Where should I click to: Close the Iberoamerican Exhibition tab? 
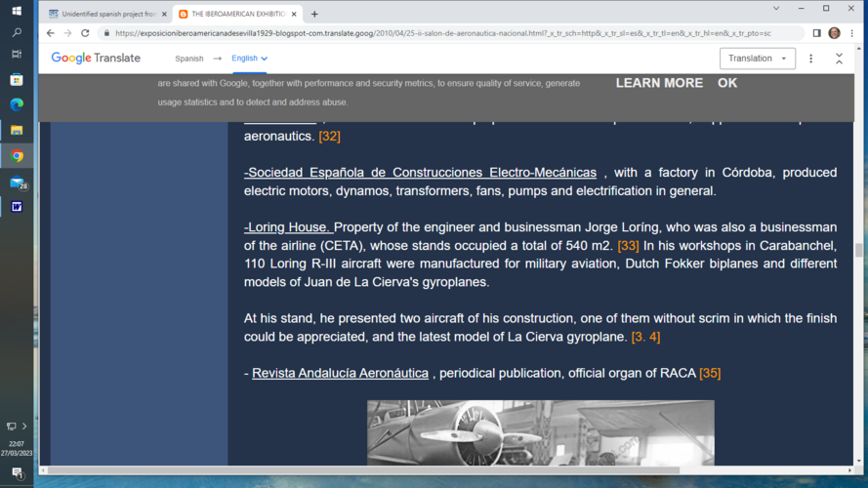294,15
